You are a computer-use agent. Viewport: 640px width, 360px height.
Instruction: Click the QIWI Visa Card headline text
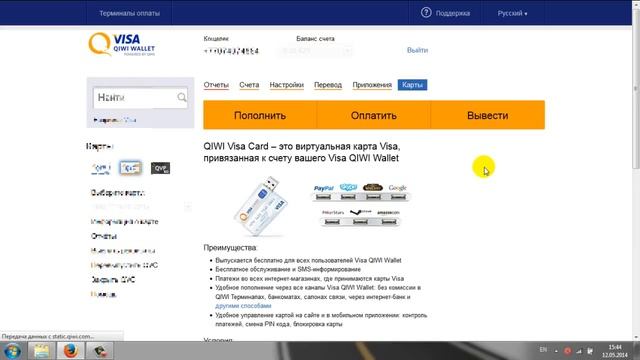302,152
